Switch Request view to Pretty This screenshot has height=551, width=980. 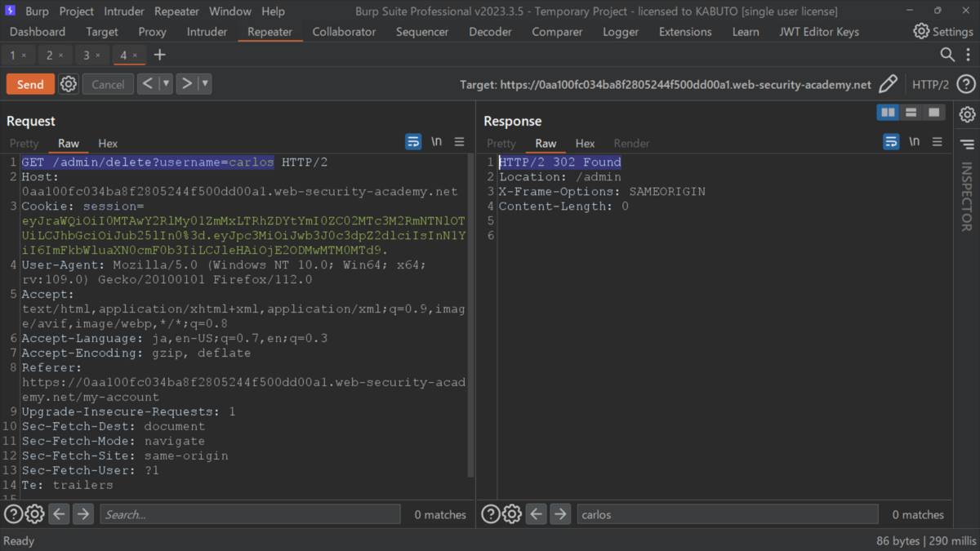pyautogui.click(x=24, y=143)
